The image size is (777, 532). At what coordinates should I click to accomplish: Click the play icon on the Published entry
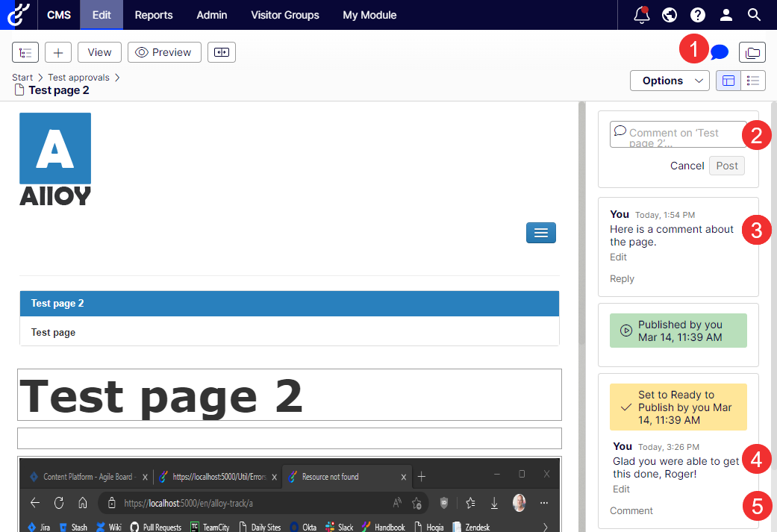coord(626,331)
